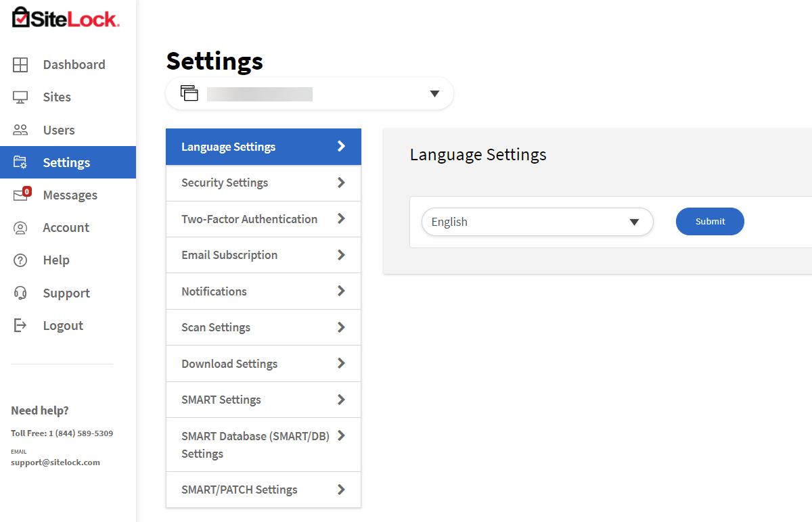Open the SMART Settings tab label
The width and height of the screenshot is (812, 522).
[x=221, y=400]
